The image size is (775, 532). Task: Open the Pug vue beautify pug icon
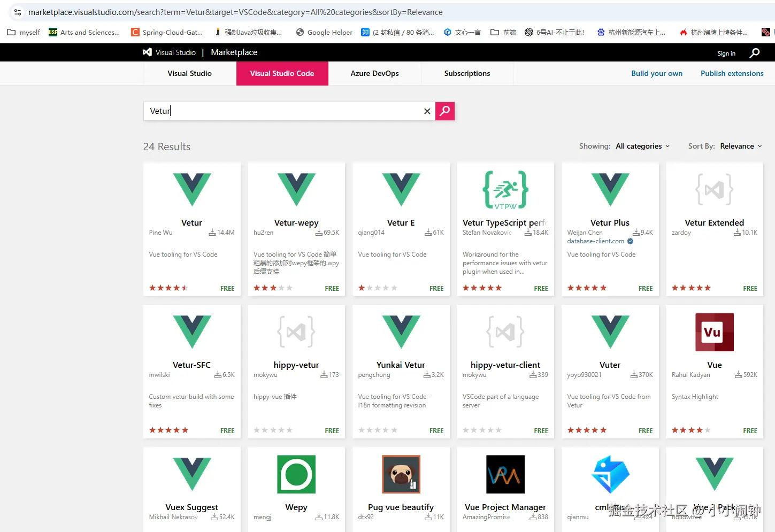pyautogui.click(x=401, y=474)
